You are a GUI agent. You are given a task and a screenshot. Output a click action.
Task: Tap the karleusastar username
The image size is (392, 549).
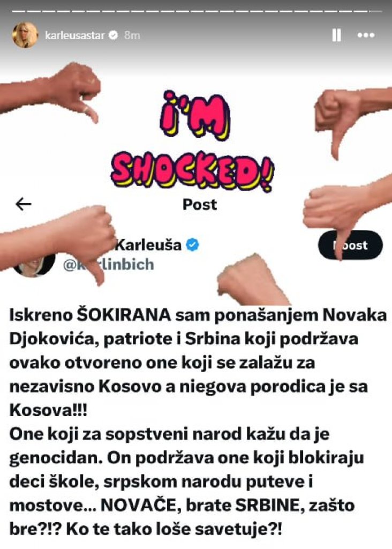[x=75, y=35]
